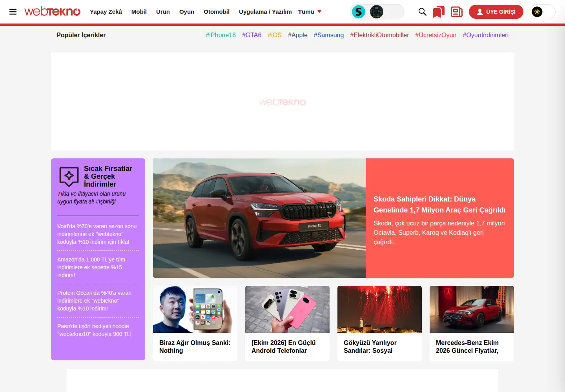
Task: Open the En Güçlü Android Telefonlar article
Action: (283, 347)
